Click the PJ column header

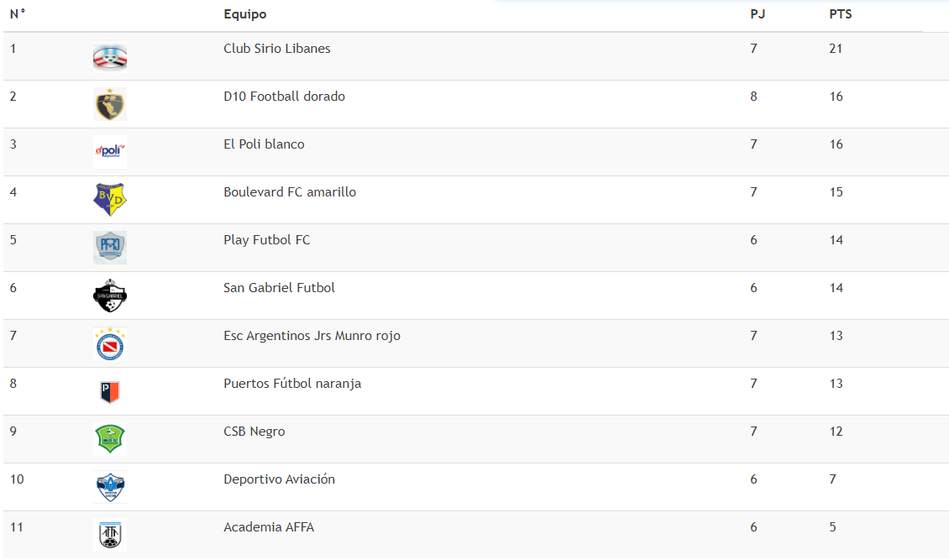click(758, 14)
